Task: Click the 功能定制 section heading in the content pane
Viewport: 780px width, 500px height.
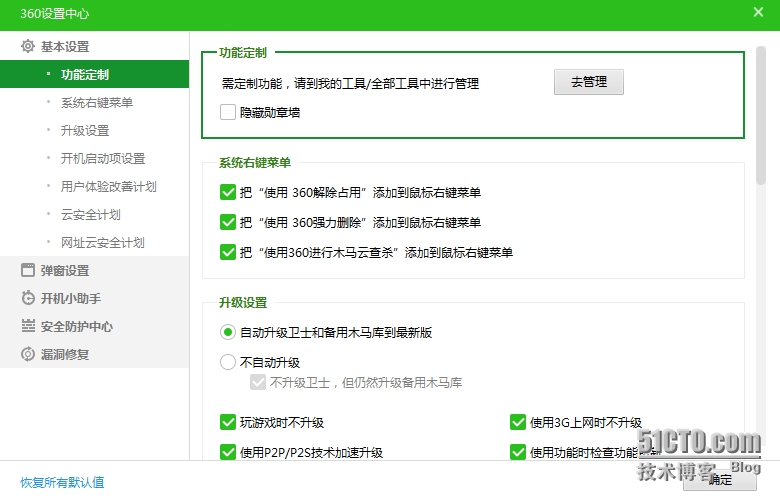Action: pos(243,52)
